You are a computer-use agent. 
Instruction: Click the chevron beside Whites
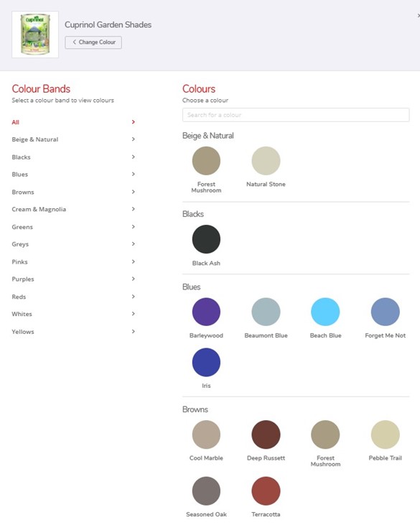(x=134, y=314)
